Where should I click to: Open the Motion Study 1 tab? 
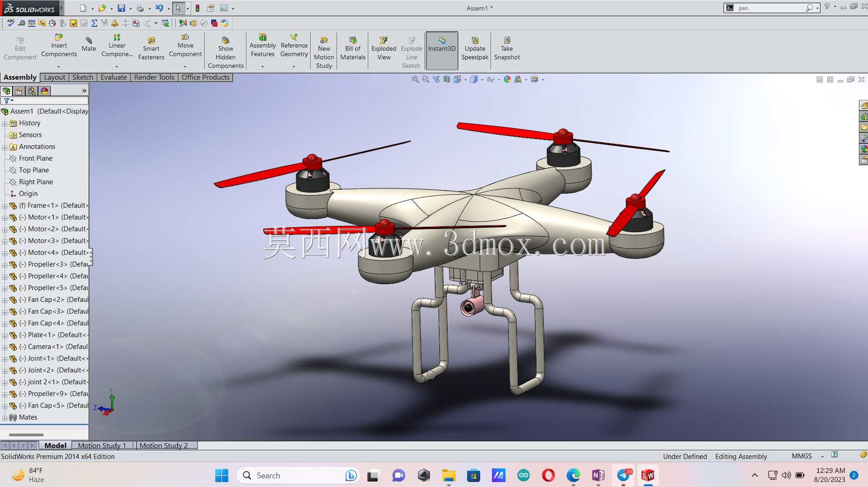click(x=102, y=445)
